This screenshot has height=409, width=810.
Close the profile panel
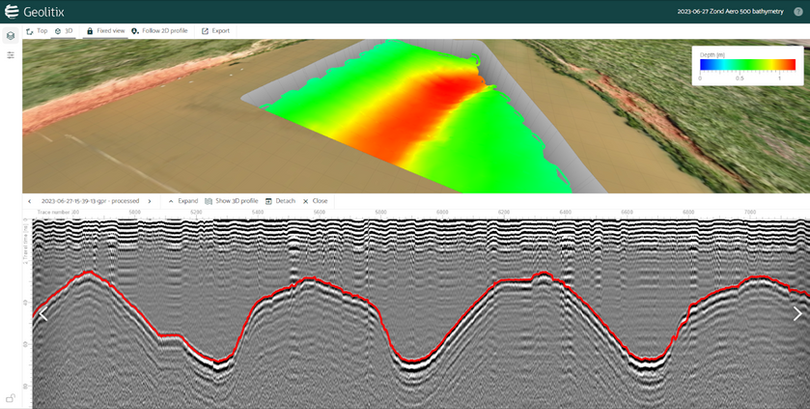tap(315, 201)
